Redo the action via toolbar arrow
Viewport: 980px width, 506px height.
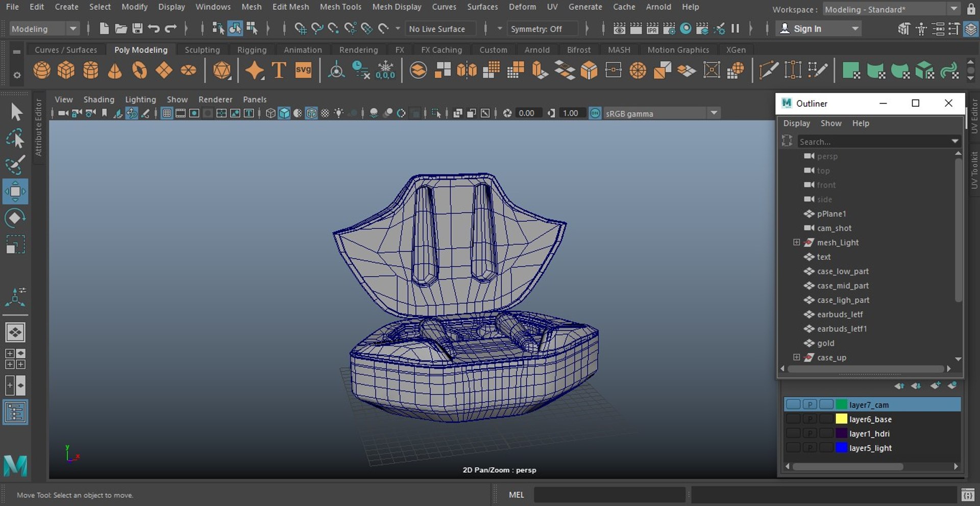point(170,29)
